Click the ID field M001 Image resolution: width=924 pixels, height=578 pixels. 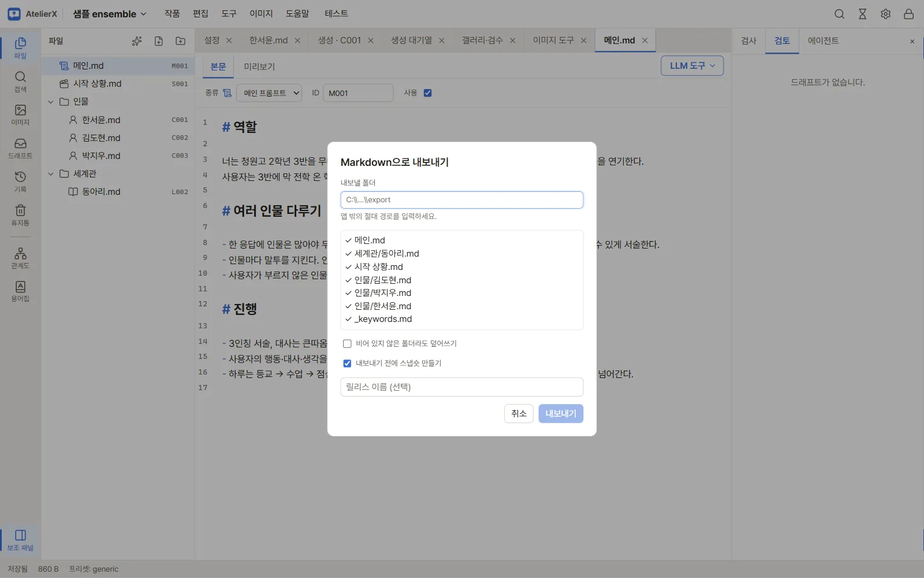pyautogui.click(x=358, y=93)
